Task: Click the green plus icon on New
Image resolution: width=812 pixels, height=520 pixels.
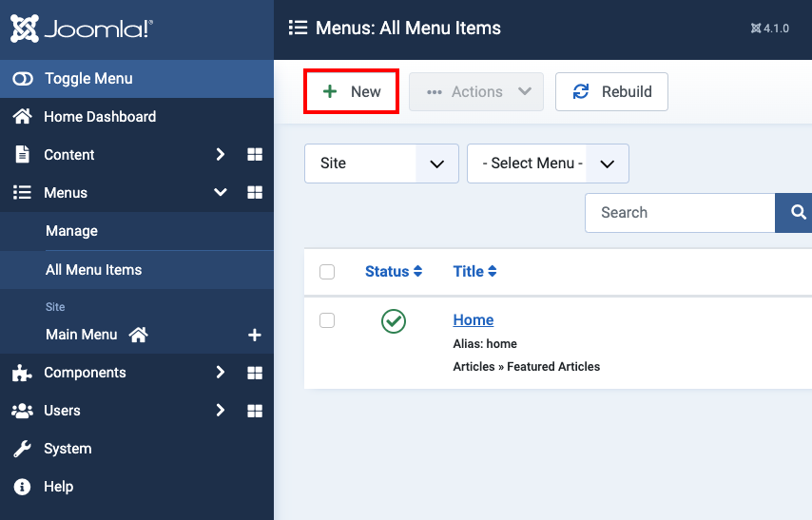Action: pyautogui.click(x=330, y=91)
